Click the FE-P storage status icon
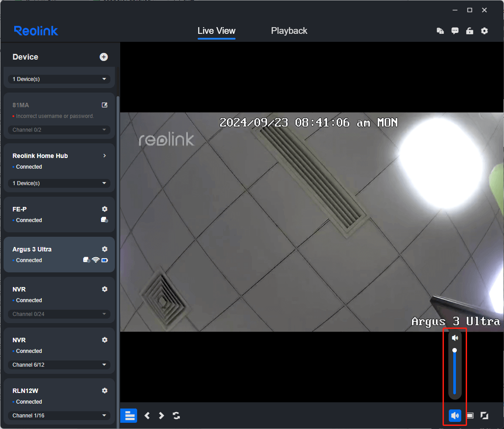 [105, 220]
